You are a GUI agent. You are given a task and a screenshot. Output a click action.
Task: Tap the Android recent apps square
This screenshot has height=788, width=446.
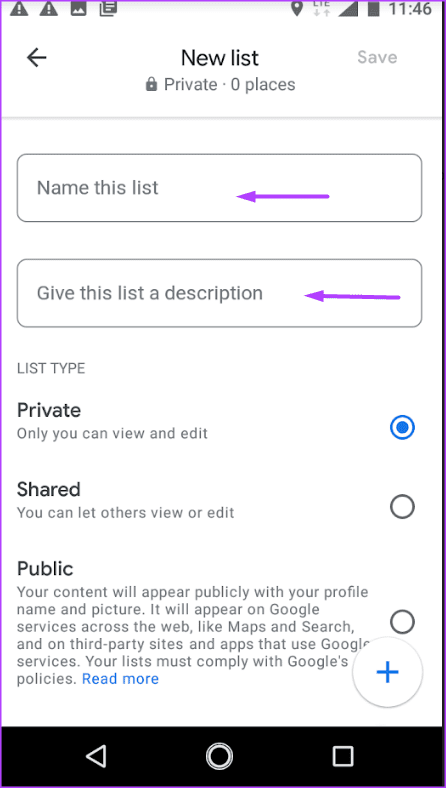click(343, 755)
